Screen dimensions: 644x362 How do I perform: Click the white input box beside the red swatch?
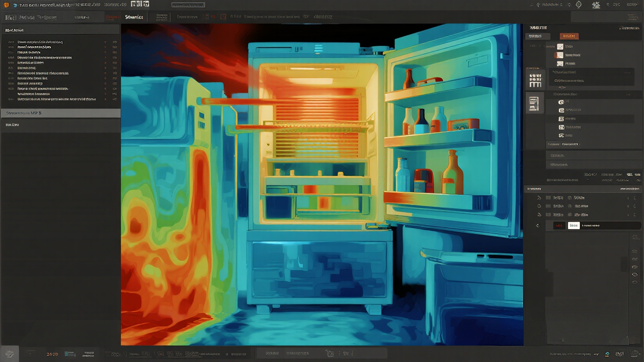click(x=574, y=225)
